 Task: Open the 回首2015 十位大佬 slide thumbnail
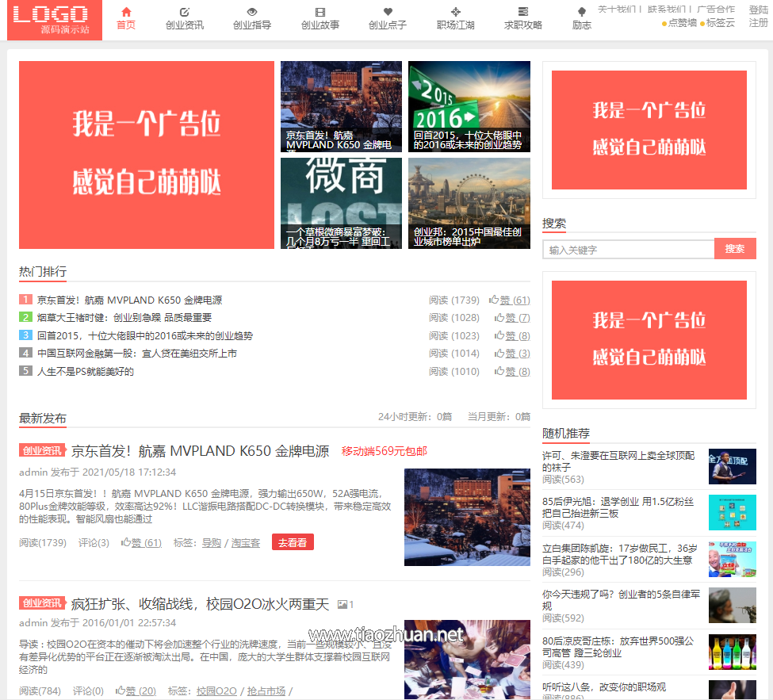pos(469,106)
